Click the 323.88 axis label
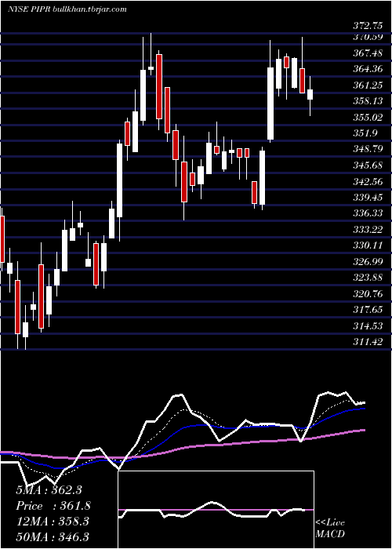 click(368, 278)
